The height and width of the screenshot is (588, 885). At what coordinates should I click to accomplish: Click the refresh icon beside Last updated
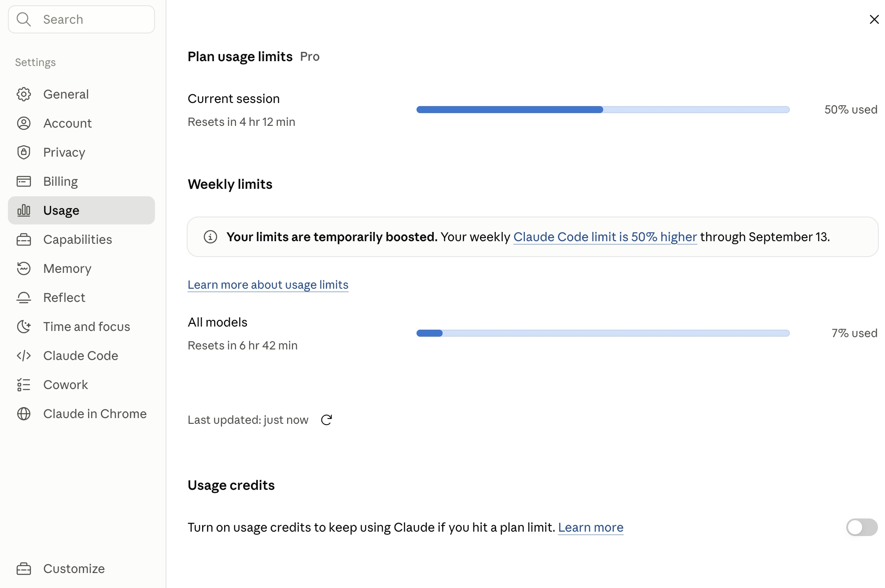click(x=326, y=420)
